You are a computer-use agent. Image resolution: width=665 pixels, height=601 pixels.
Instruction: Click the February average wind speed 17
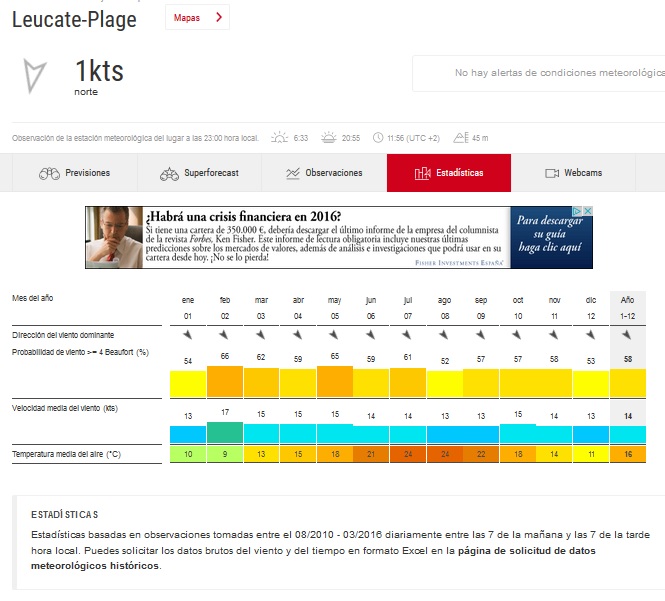225,412
